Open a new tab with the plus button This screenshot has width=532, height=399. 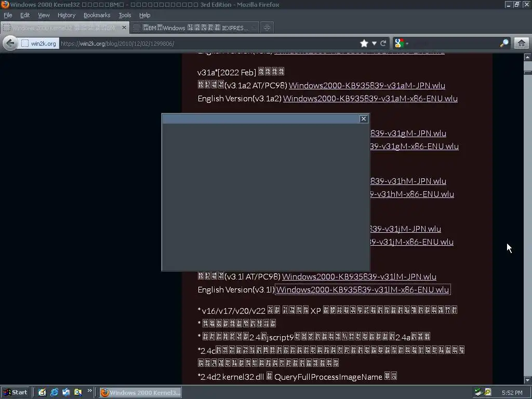[x=267, y=28]
